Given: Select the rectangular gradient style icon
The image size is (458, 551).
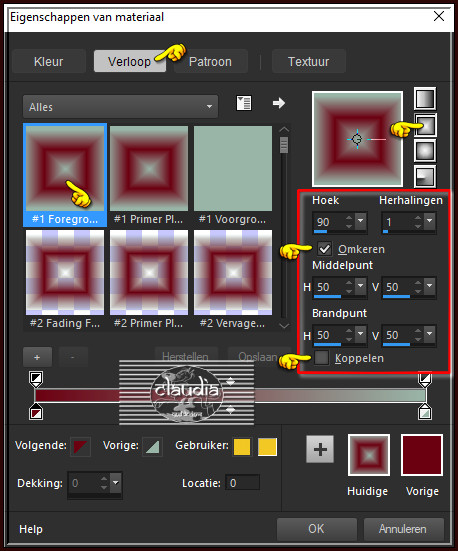Looking at the screenshot, I should point(425,125).
